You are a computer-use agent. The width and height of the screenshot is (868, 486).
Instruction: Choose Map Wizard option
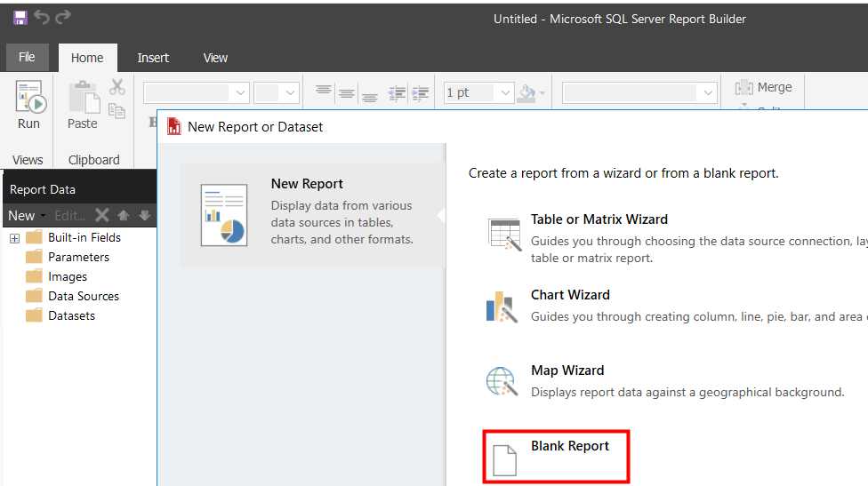[567, 370]
